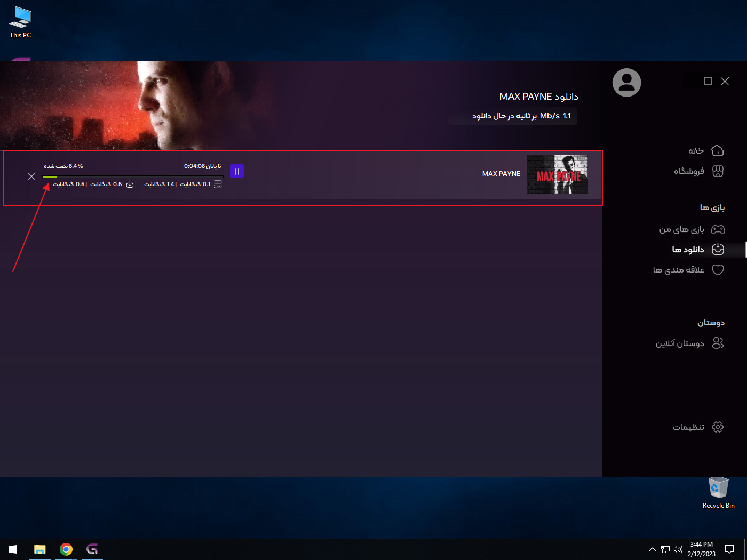
Task: Maximize the game launcher window
Action: pos(708,81)
